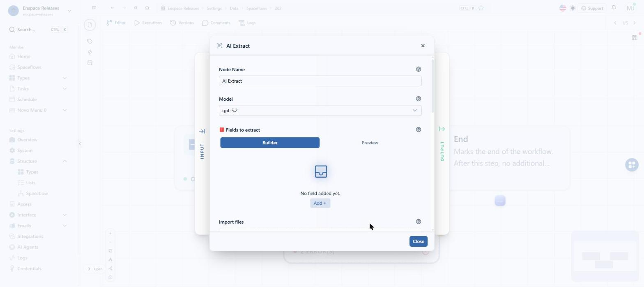644x287 pixels.
Task: Click the lightning bolt icon in left strip
Action: (x=90, y=52)
